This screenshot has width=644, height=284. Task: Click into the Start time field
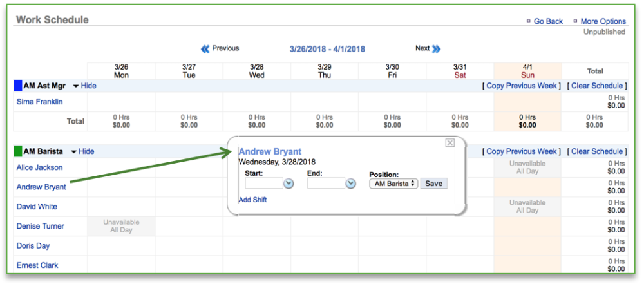pos(264,184)
